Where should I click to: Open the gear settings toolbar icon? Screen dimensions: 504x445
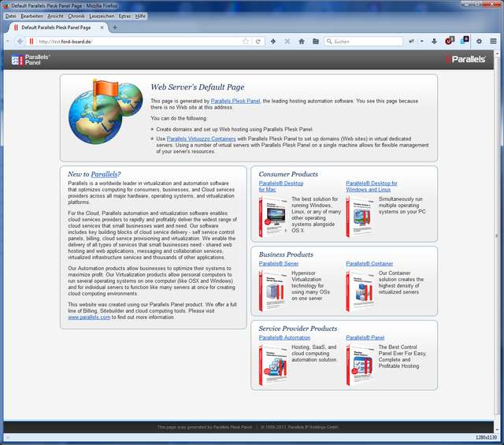click(479, 41)
